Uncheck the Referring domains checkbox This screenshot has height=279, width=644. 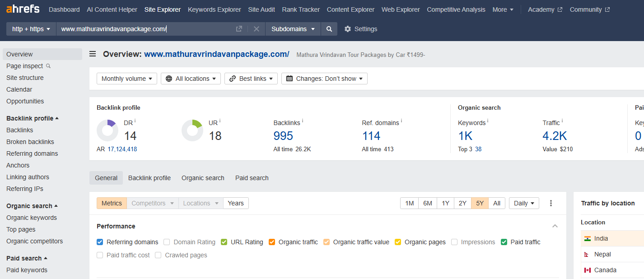pyautogui.click(x=100, y=242)
